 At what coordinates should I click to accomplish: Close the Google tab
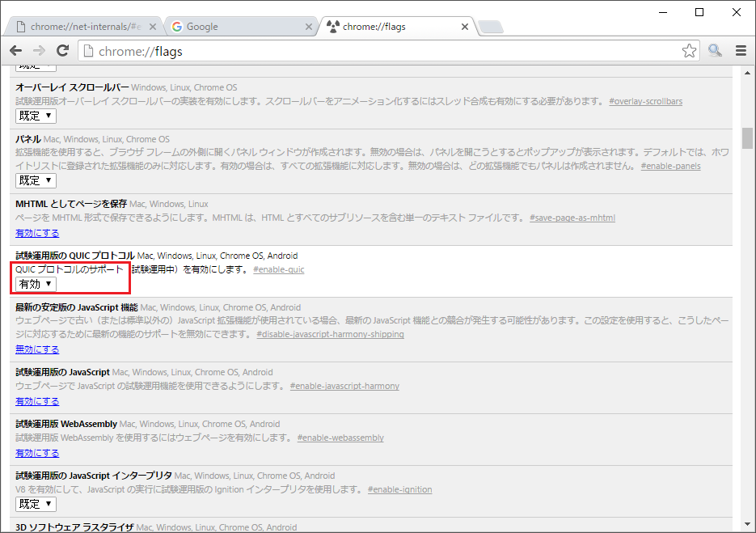point(308,27)
